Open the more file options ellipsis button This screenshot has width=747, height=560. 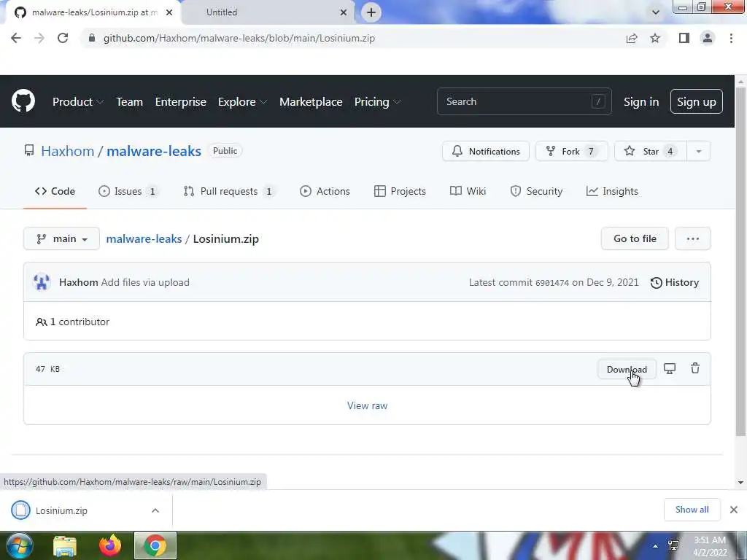pyautogui.click(x=693, y=238)
